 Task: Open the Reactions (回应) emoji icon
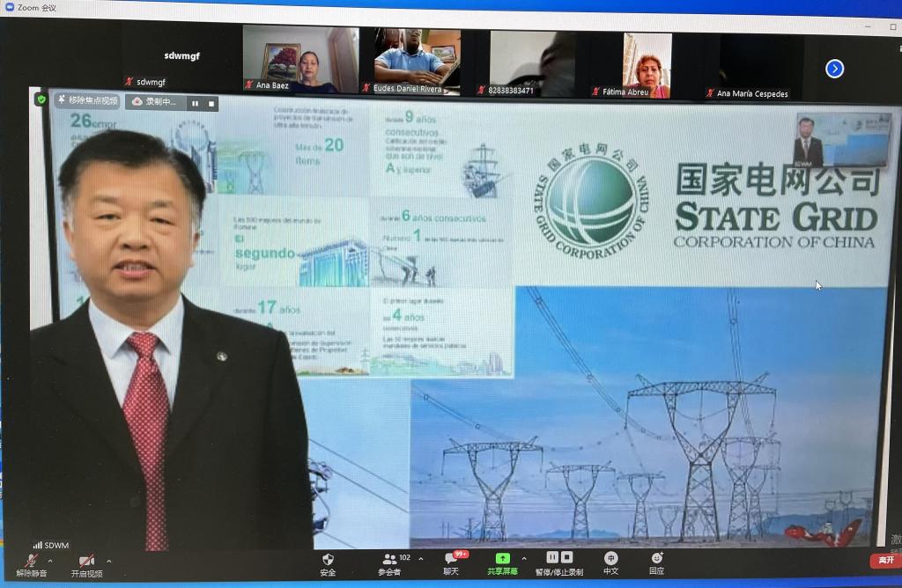click(x=656, y=559)
